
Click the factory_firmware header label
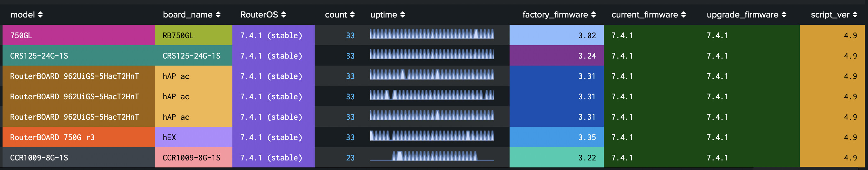pyautogui.click(x=555, y=15)
